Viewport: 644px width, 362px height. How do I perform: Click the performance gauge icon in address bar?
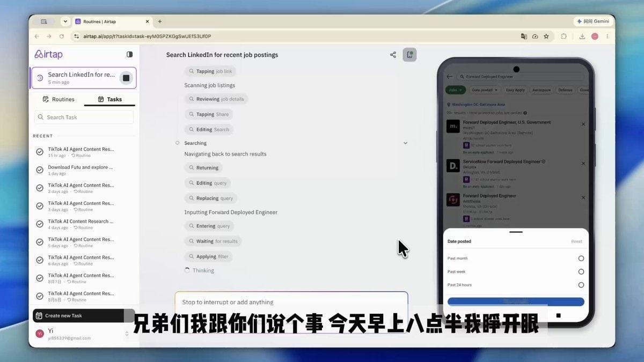[x=535, y=36]
